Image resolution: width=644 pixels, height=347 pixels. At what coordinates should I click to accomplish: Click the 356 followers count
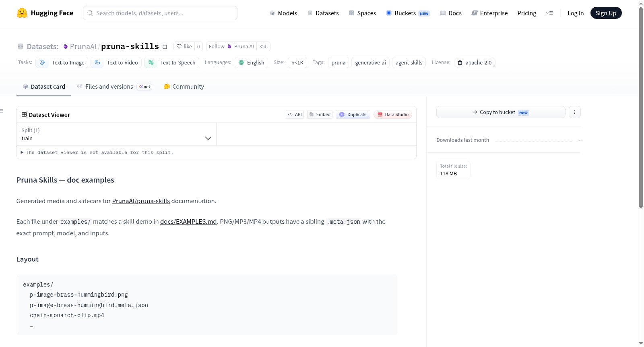263,46
